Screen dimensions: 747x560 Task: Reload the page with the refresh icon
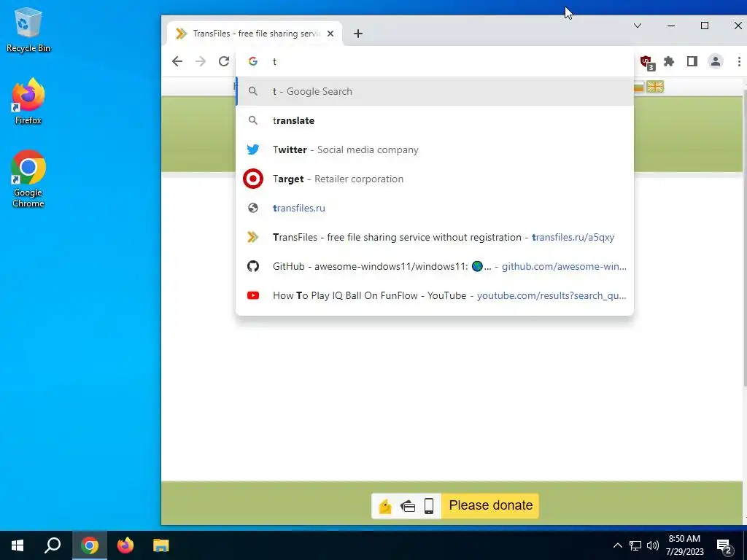[224, 61]
